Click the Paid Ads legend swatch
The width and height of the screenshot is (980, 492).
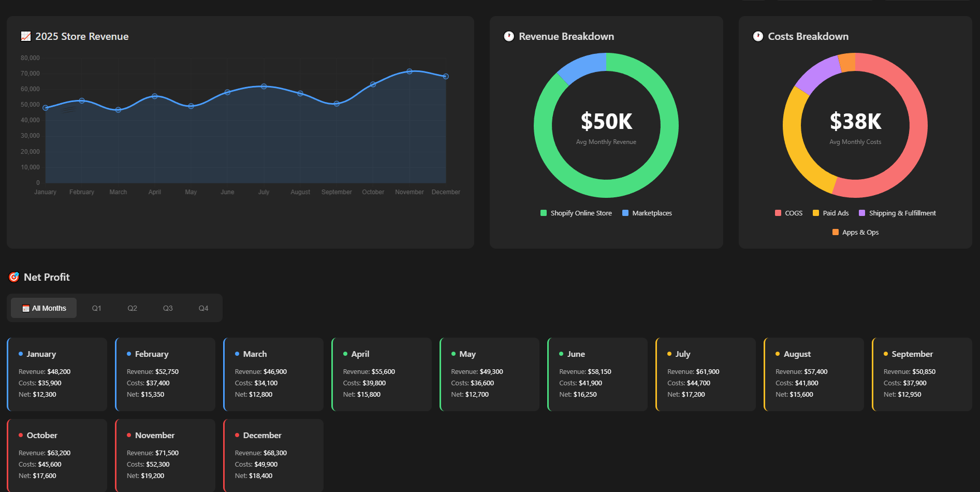point(816,213)
